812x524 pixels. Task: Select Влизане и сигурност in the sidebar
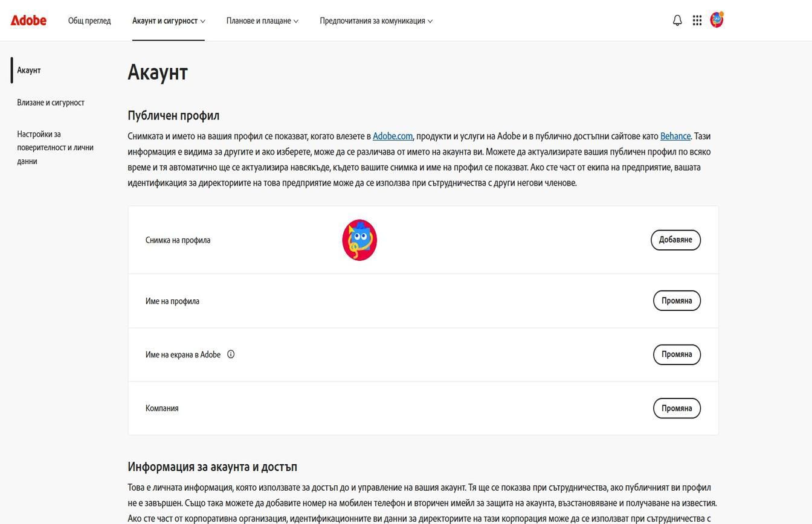51,102
